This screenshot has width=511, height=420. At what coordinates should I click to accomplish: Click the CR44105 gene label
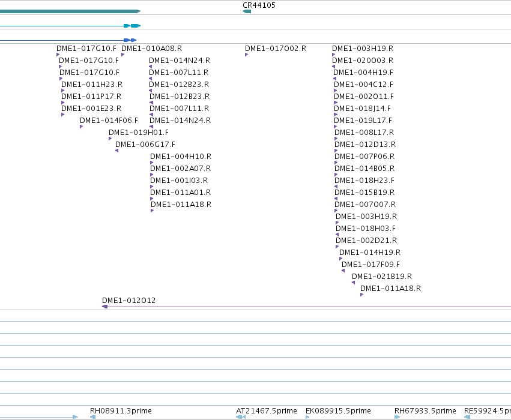tap(259, 5)
